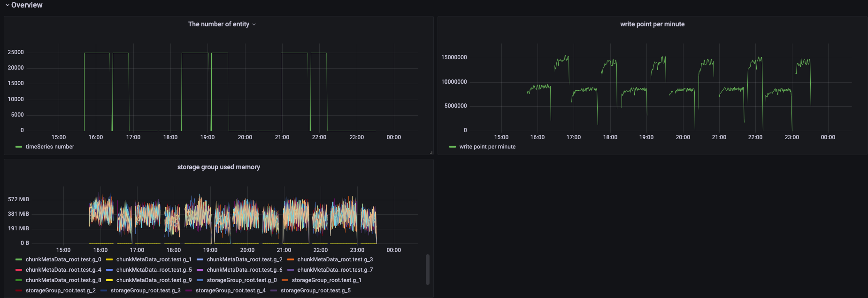Click the yellow swatch next to chunkMetaData_root.test.g_1
The width and height of the screenshot is (868, 298).
click(109, 259)
